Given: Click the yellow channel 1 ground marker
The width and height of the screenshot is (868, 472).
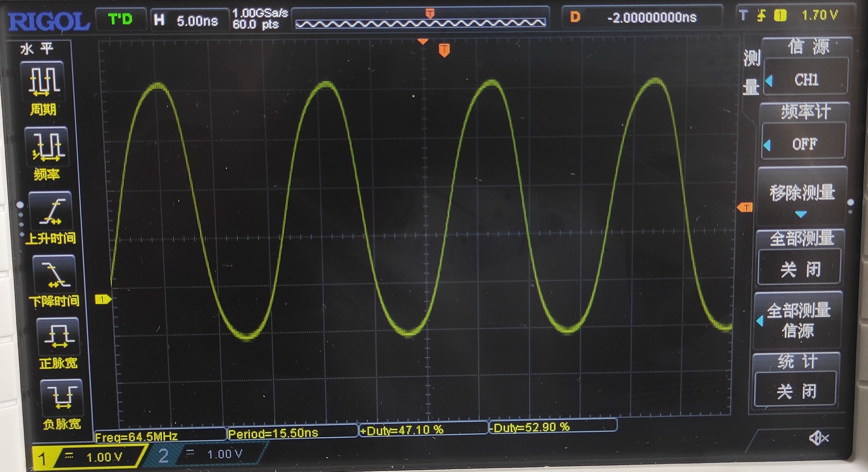Looking at the screenshot, I should 102,299.
